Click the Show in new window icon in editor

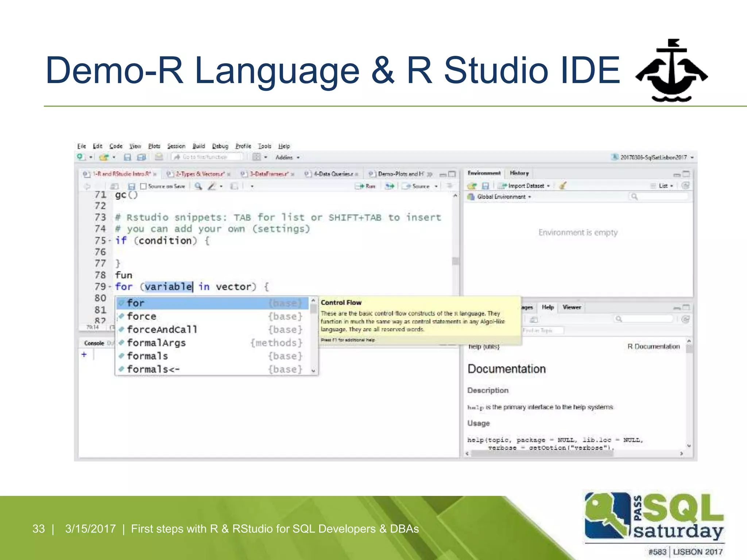coord(114,186)
